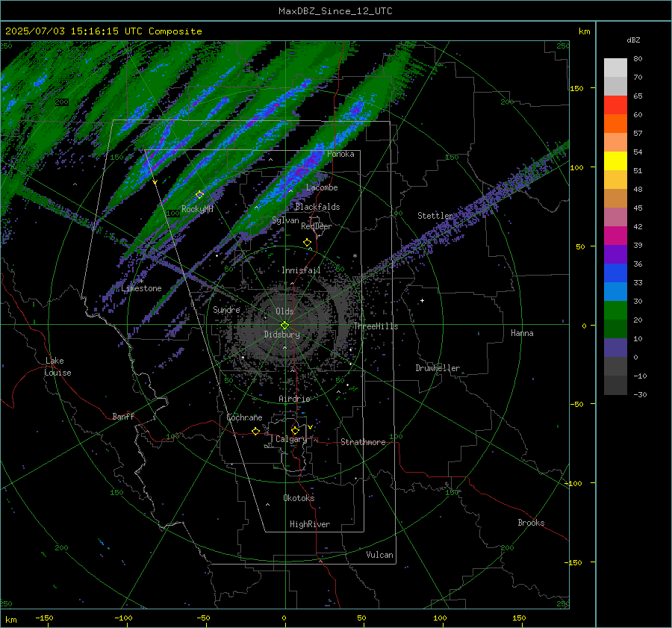Pick the slate purple 0–10 dBZ swatch
Screen dimensions: 672x628
click(615, 348)
